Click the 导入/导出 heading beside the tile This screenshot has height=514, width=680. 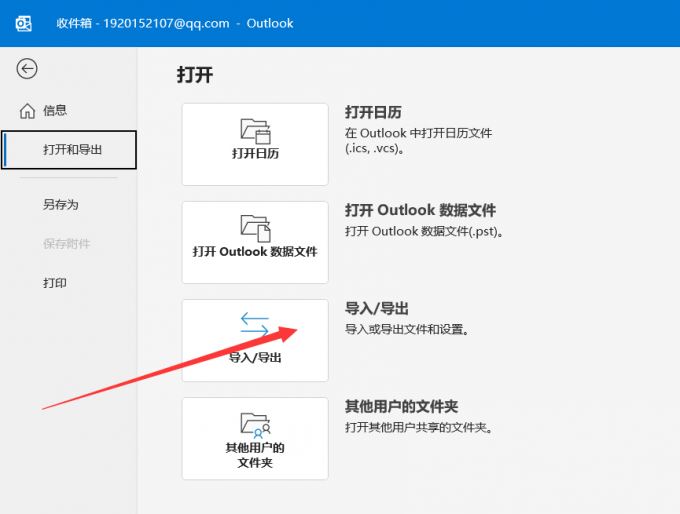376,309
